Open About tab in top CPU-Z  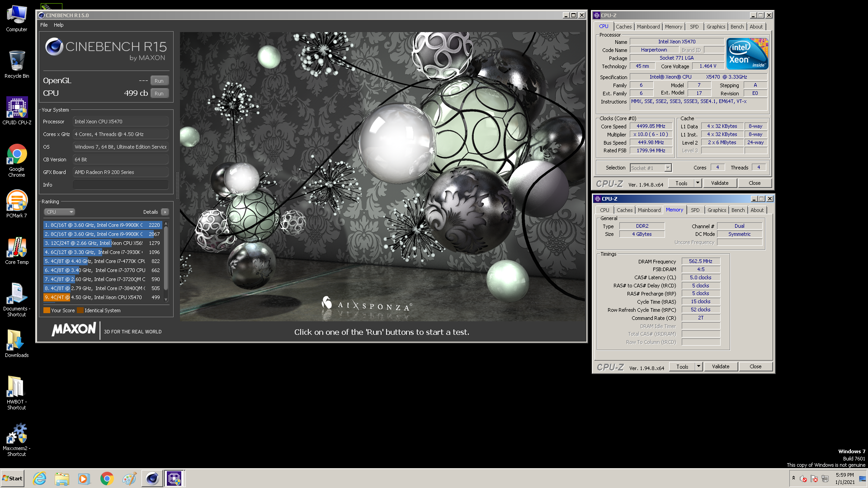pyautogui.click(x=756, y=27)
